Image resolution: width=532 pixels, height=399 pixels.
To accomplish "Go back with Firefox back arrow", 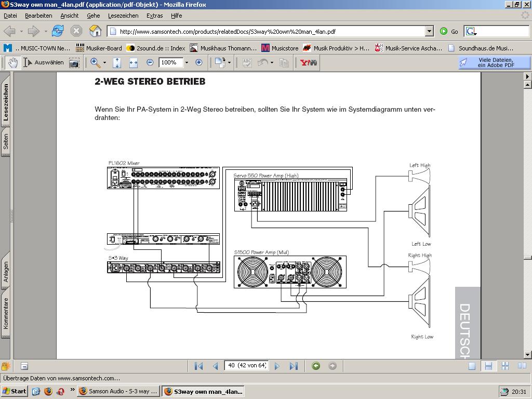I will point(9,31).
